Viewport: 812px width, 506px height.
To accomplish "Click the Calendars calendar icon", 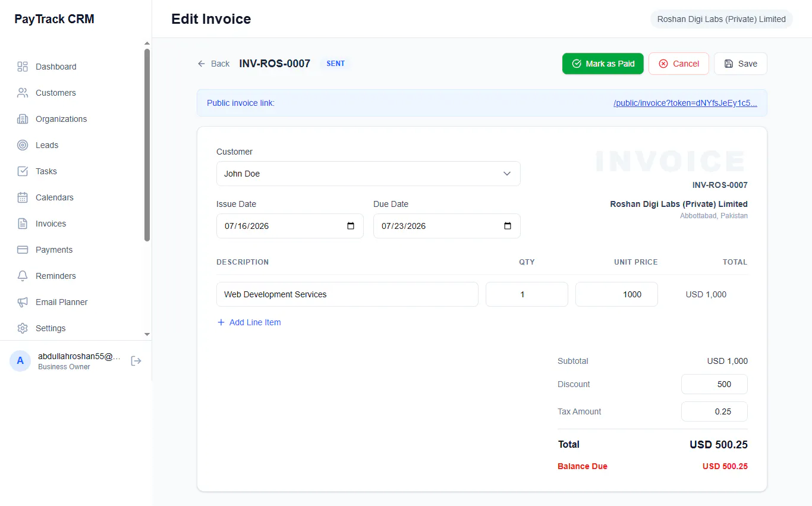I will pos(23,197).
